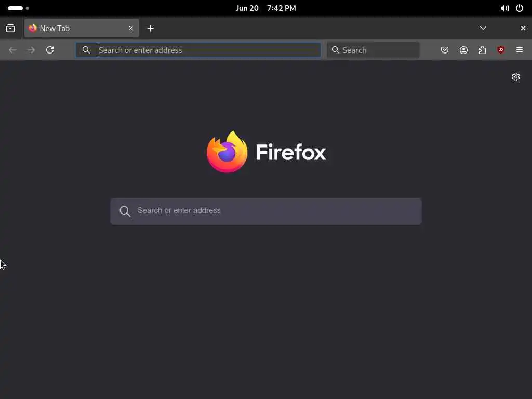Click the magnifier in page search box
This screenshot has height=399, width=532.
125,211
